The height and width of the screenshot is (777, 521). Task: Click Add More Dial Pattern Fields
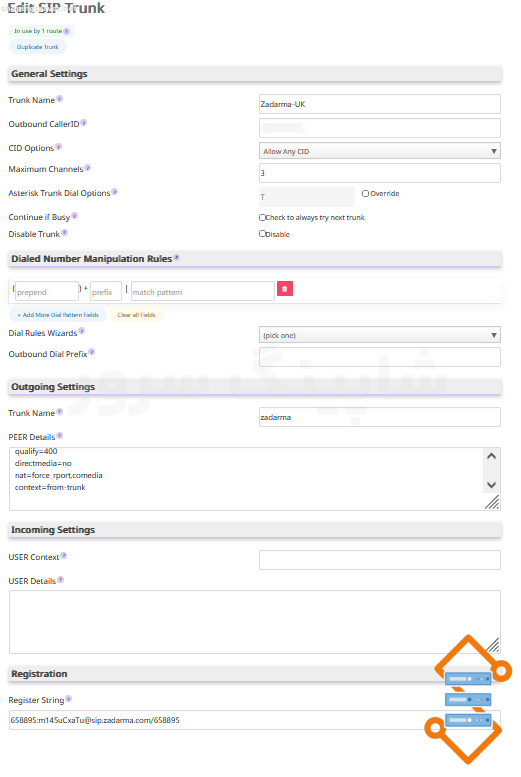[58, 315]
